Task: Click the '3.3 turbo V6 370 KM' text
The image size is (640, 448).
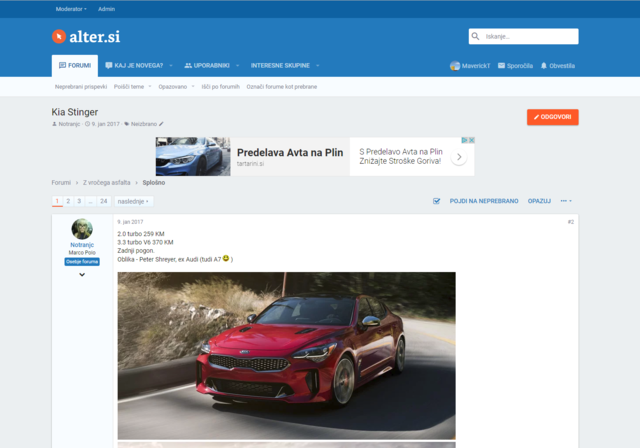Action: (x=145, y=242)
